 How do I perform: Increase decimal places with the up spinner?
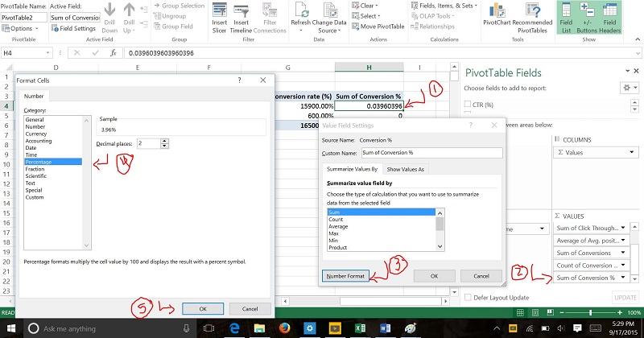click(165, 141)
